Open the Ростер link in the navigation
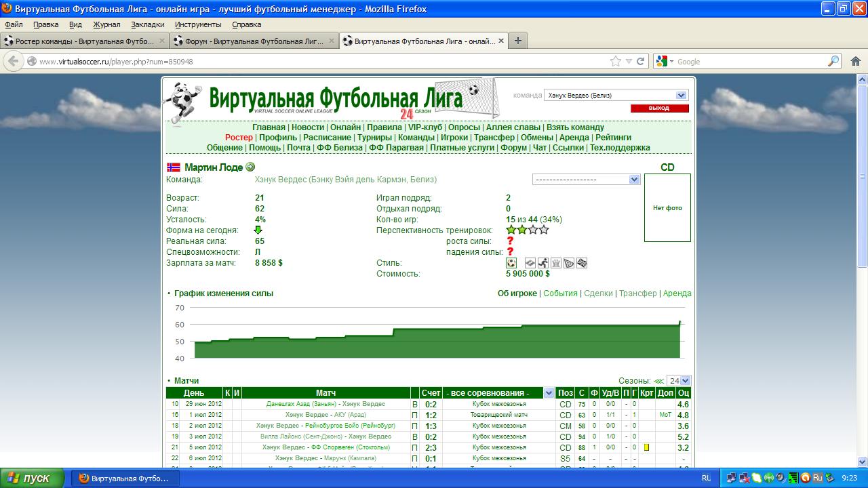Viewport: 868px width, 488px height. pos(239,138)
